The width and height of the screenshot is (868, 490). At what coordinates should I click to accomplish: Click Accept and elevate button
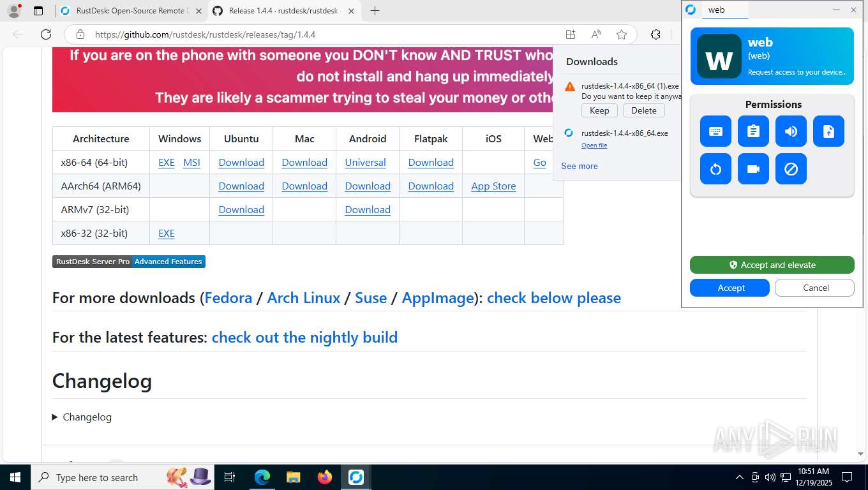click(x=772, y=265)
